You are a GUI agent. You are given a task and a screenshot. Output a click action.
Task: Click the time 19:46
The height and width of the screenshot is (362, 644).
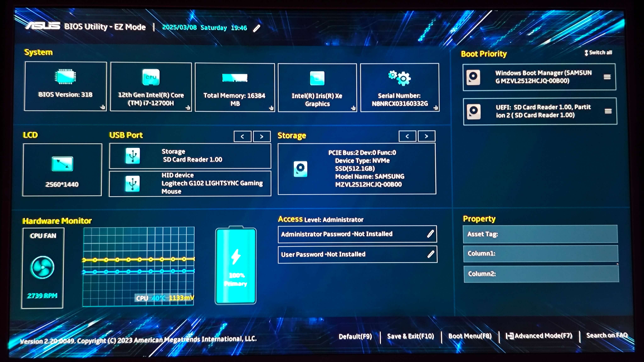tap(239, 28)
